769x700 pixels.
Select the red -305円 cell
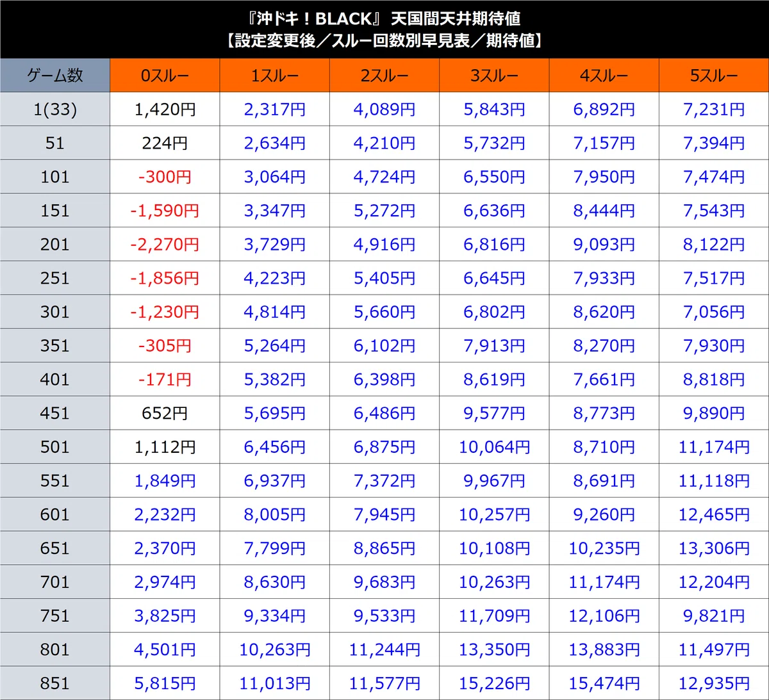(165, 346)
